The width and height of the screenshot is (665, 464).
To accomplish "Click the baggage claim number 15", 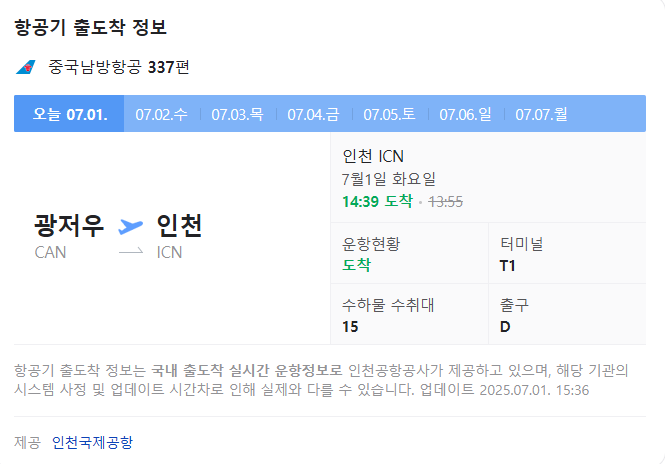I will 350,327.
